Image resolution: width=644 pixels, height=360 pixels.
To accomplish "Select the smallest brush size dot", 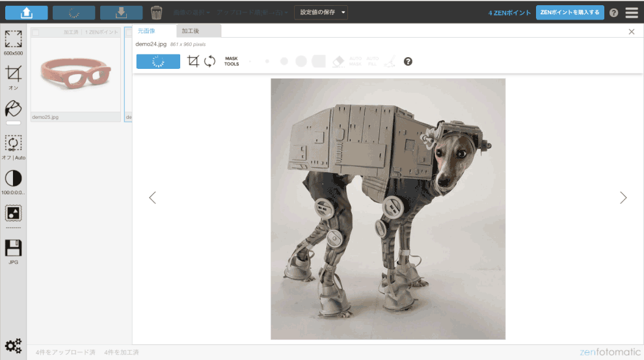I will coord(250,62).
